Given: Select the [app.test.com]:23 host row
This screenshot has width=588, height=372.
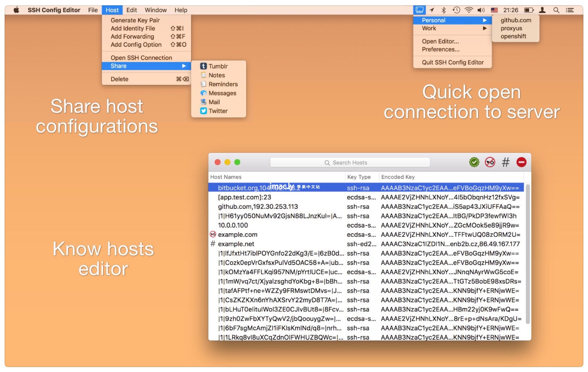Looking at the screenshot, I should 366,197.
